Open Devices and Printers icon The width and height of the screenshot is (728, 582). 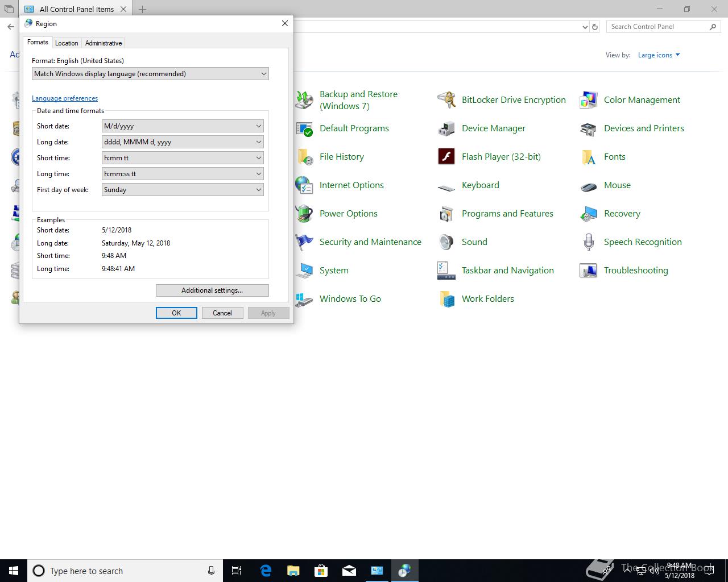pos(589,128)
